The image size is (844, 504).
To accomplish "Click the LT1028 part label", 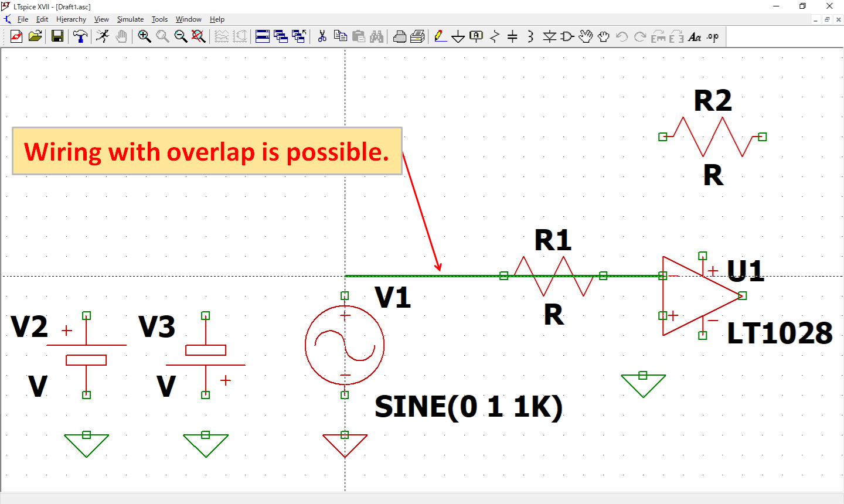I will 780,333.
